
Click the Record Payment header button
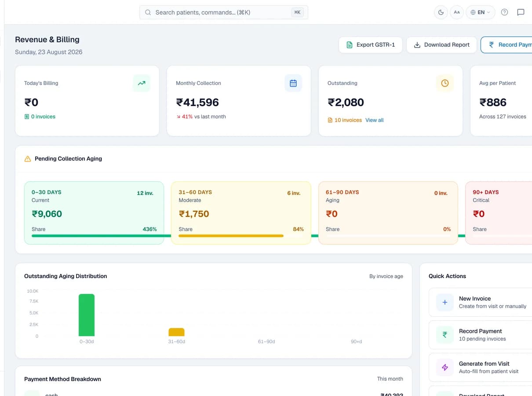click(506, 45)
